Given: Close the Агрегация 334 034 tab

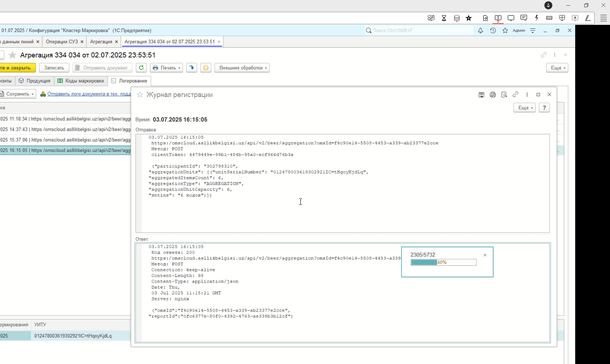Looking at the screenshot, I should tap(219, 42).
